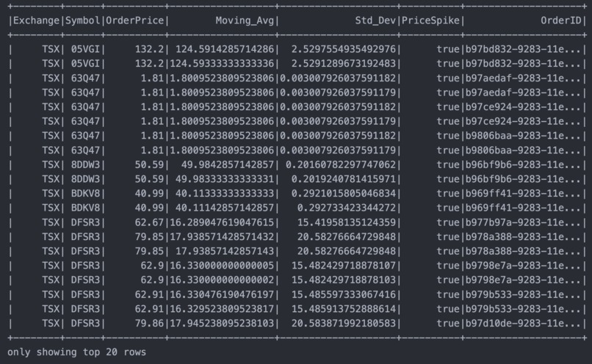592x364 pixels.
Task: Click Symbol 8DDW3 in row with Moving_Avg 49.9842857142857
Action: tap(85, 165)
